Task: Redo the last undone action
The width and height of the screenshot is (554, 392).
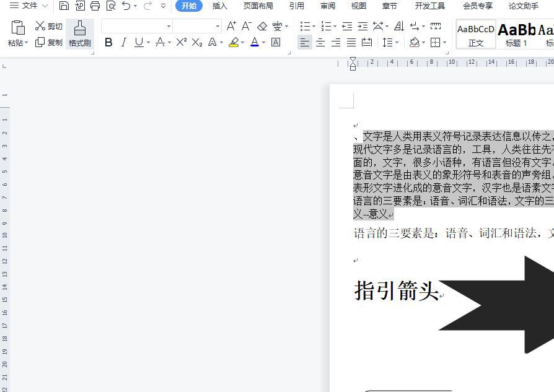Action: (147, 6)
